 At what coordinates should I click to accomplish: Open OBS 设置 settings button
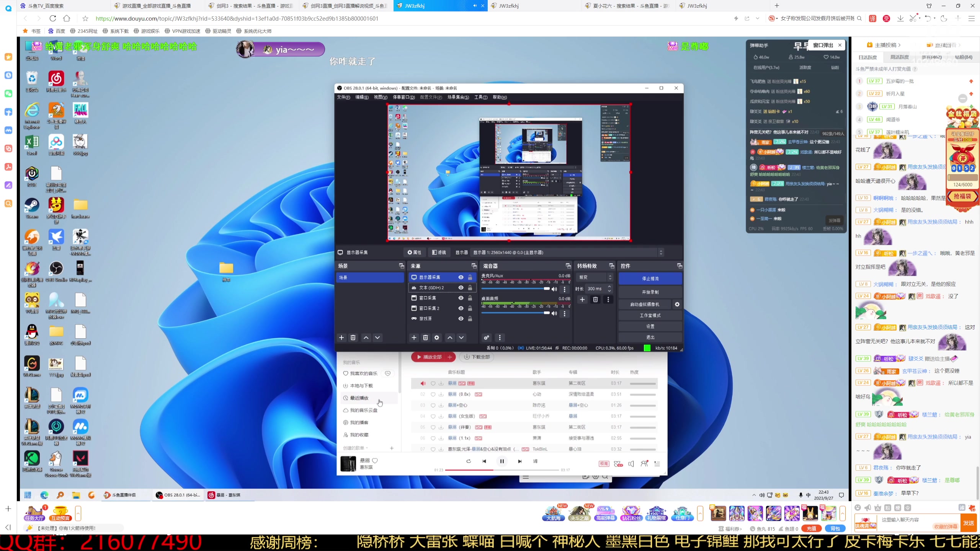(650, 326)
